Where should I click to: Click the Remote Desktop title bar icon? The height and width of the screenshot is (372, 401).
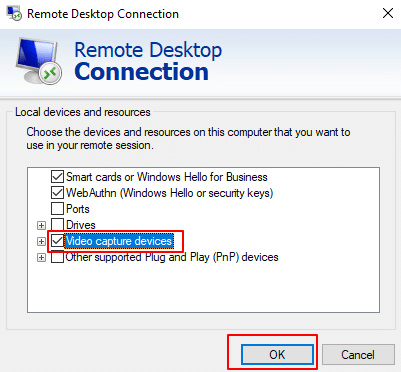pos(14,14)
